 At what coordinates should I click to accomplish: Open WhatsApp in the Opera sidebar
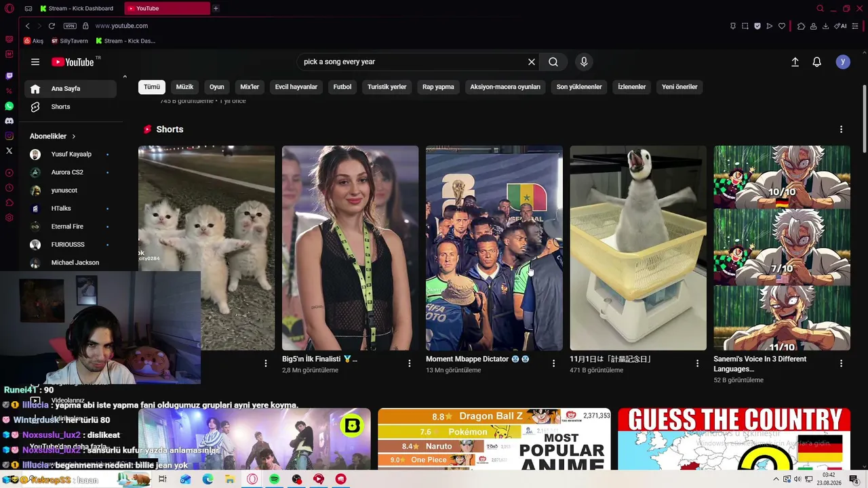pyautogui.click(x=9, y=106)
